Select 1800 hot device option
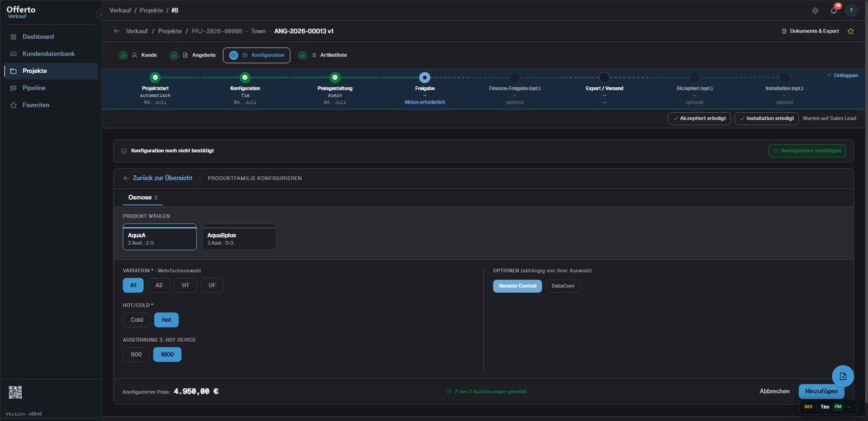The image size is (868, 421). coord(167,355)
